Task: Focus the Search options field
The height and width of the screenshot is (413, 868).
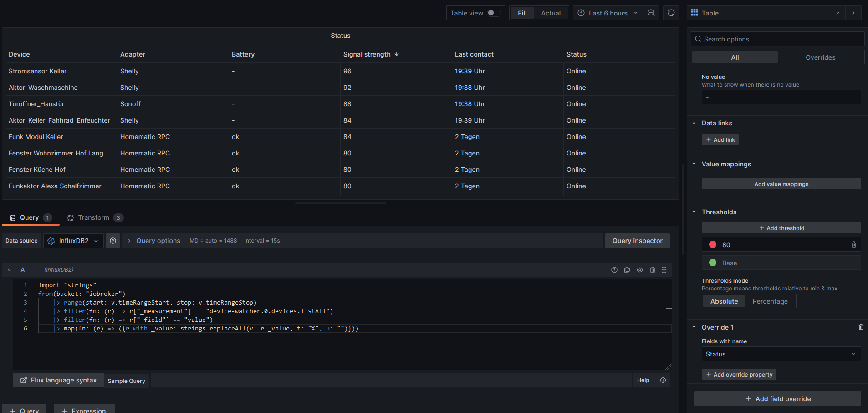Action: pos(778,39)
